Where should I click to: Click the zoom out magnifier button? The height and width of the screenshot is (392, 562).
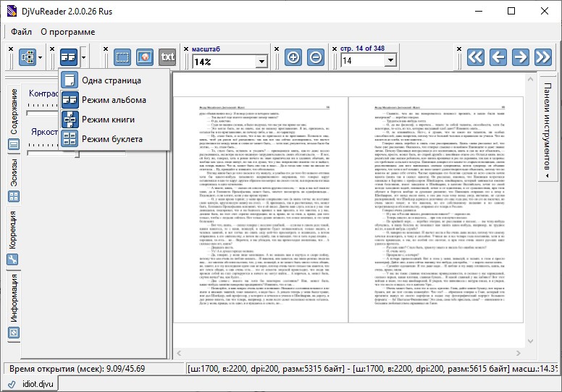point(316,57)
